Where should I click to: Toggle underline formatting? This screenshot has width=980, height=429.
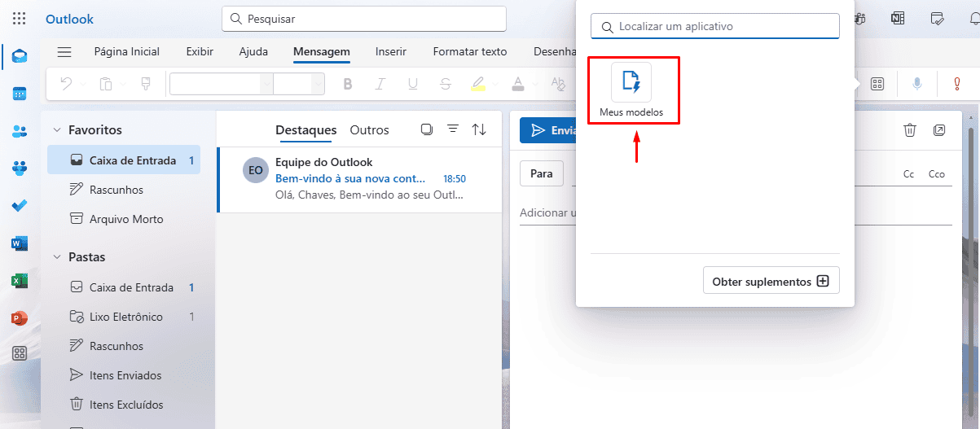pyautogui.click(x=412, y=84)
